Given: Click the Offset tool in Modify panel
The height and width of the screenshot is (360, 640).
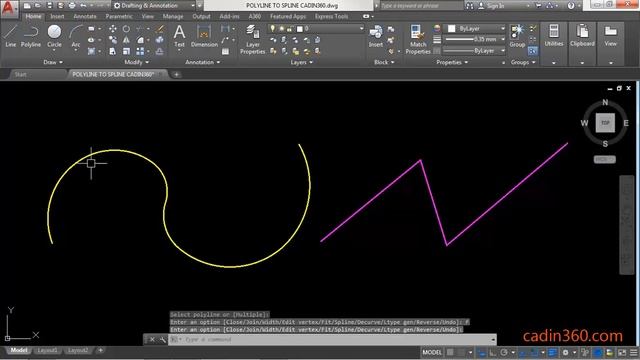Looking at the screenshot, I should 160,51.
